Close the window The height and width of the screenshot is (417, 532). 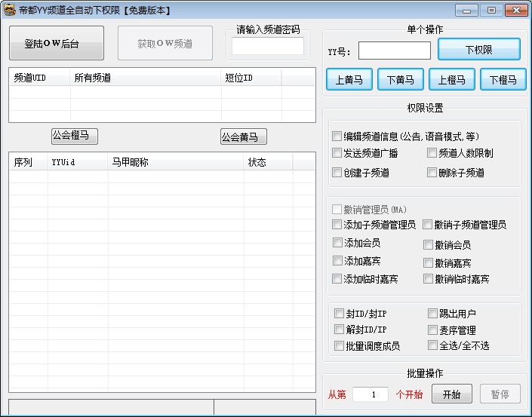pyautogui.click(x=516, y=11)
